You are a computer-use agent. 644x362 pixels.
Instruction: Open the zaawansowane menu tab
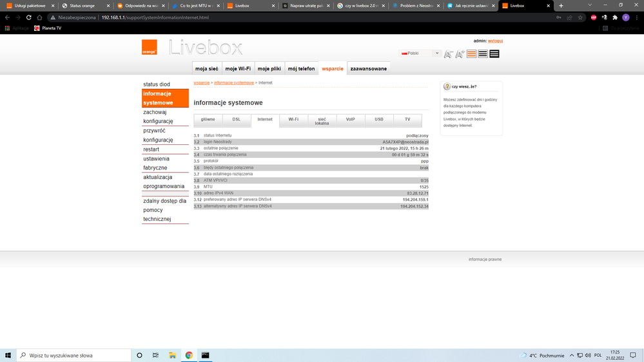[369, 69]
